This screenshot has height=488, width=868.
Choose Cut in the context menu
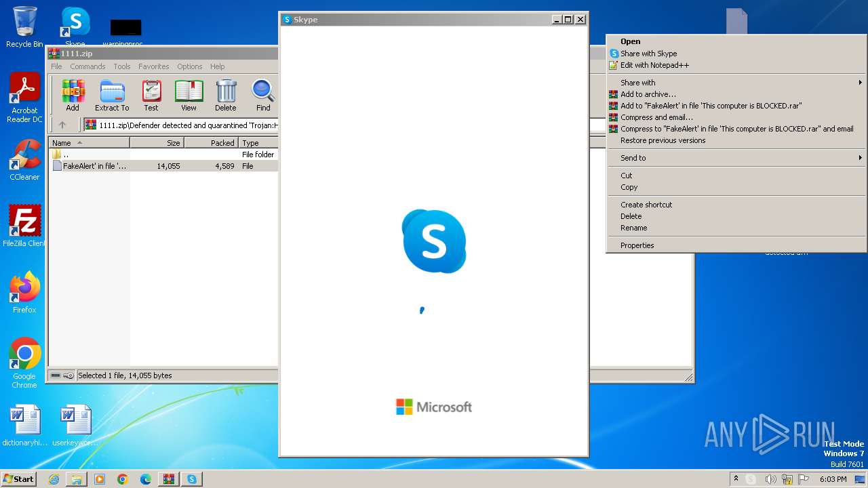(x=736, y=176)
